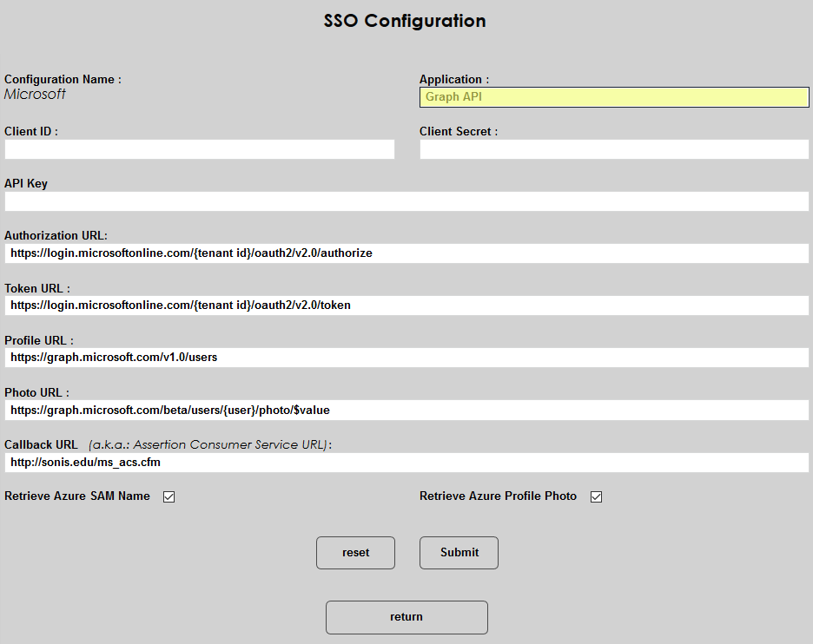Click the Profile URL field
The height and width of the screenshot is (644, 813).
pyautogui.click(x=406, y=358)
